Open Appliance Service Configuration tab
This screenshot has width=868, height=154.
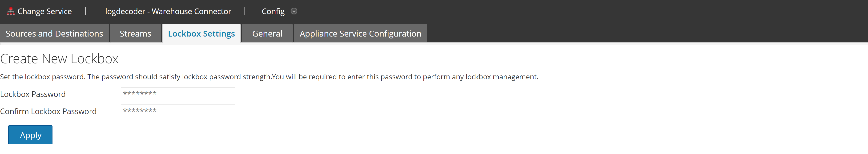click(360, 33)
